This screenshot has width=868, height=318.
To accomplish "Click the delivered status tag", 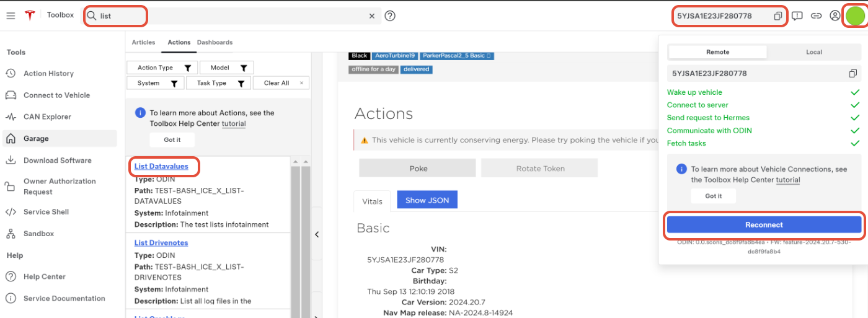I will tap(416, 69).
